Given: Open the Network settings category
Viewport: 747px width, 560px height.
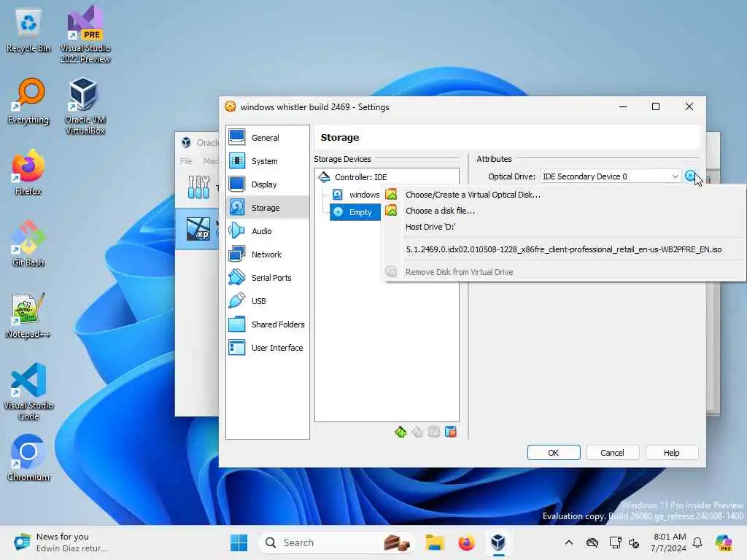Looking at the screenshot, I should 267,254.
